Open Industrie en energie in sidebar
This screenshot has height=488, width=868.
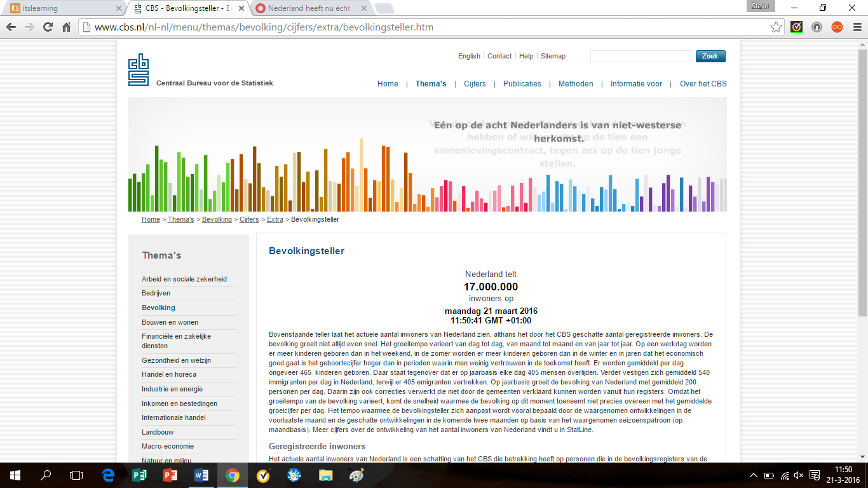tap(172, 389)
